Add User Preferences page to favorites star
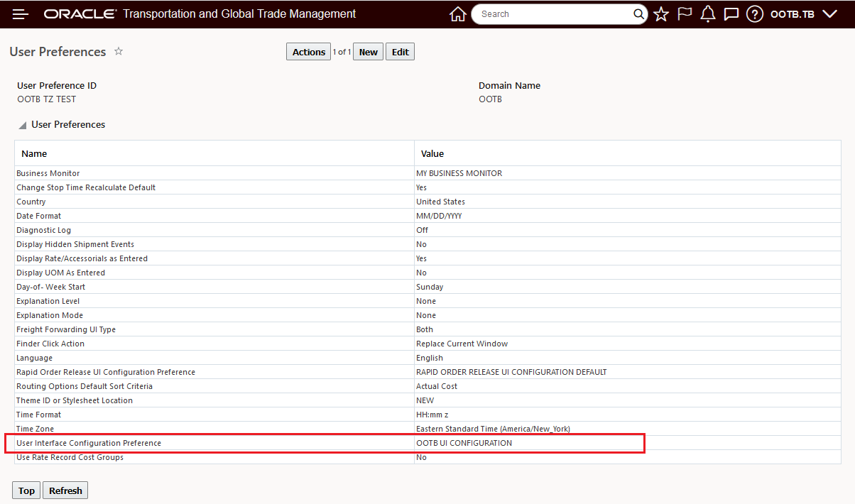 click(x=119, y=51)
